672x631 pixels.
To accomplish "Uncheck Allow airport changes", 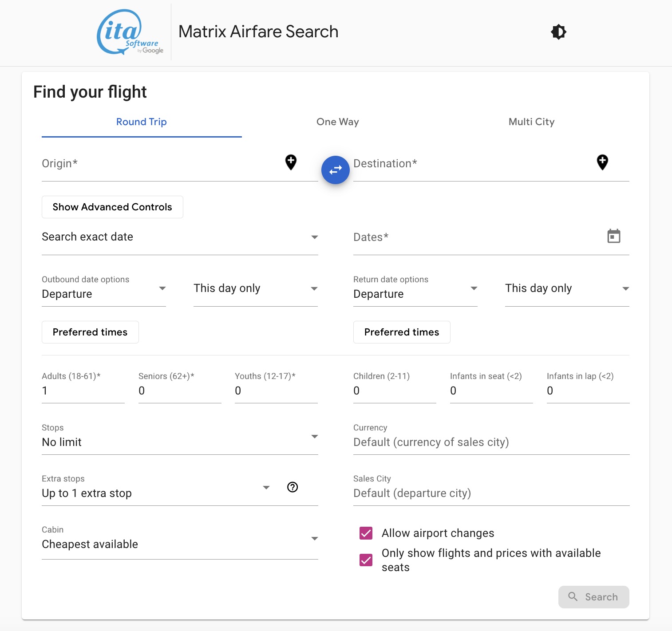I will (x=366, y=533).
